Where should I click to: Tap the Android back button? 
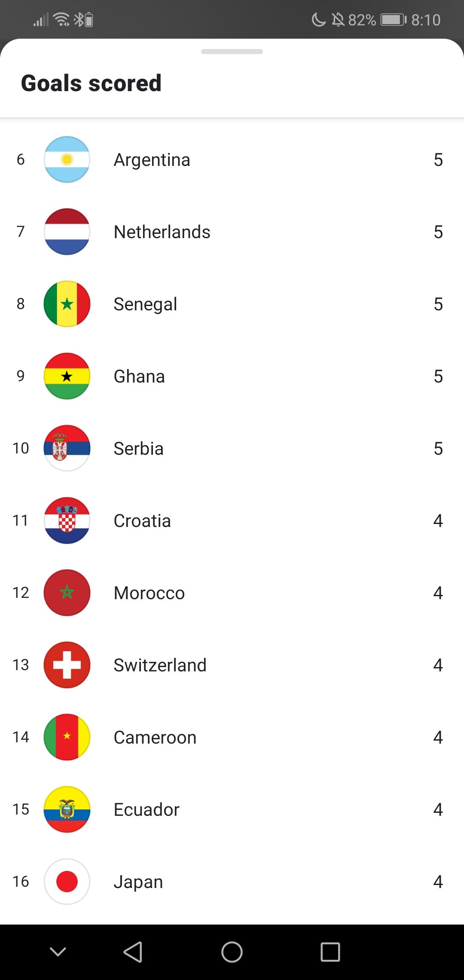point(133,952)
